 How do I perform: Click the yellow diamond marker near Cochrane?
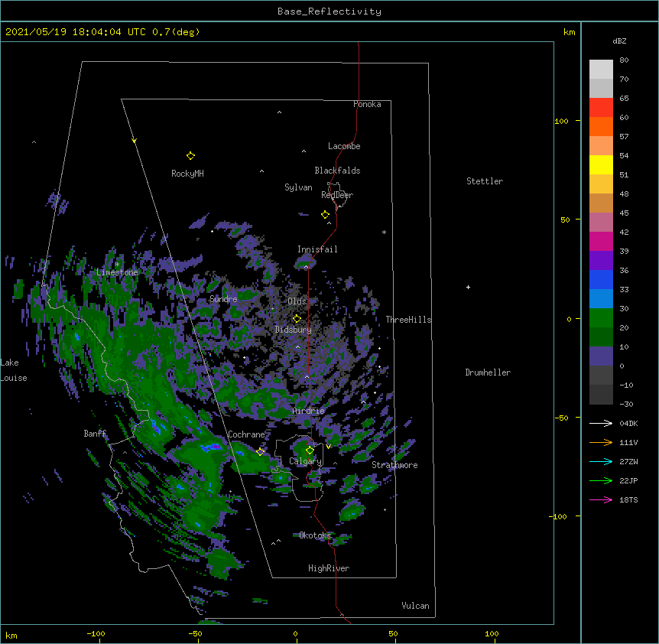pos(260,451)
